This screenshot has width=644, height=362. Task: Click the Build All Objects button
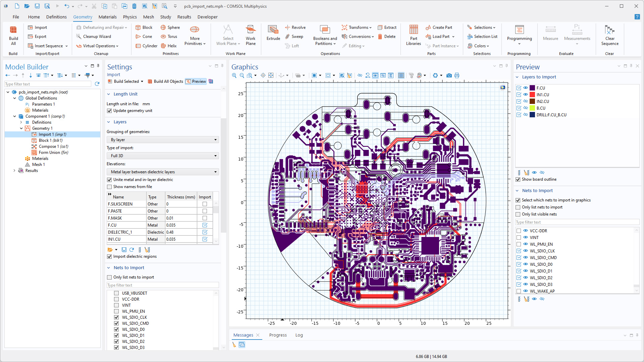coord(165,81)
